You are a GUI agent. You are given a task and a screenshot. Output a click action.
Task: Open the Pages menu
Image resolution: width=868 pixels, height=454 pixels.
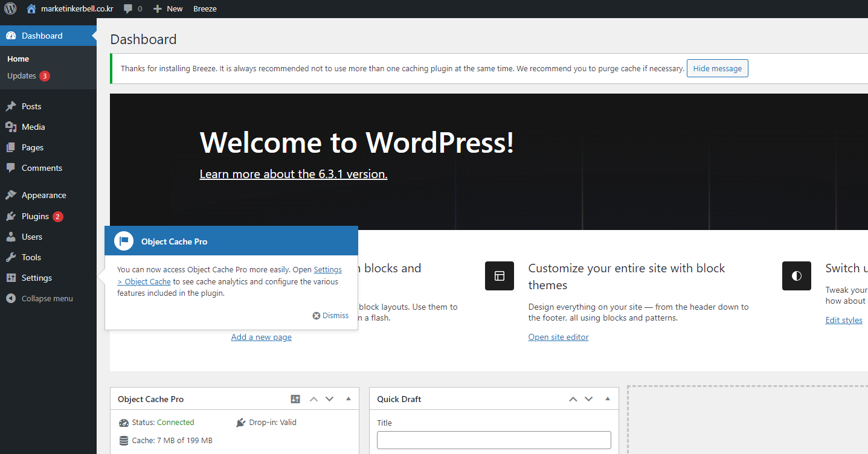(x=48, y=147)
